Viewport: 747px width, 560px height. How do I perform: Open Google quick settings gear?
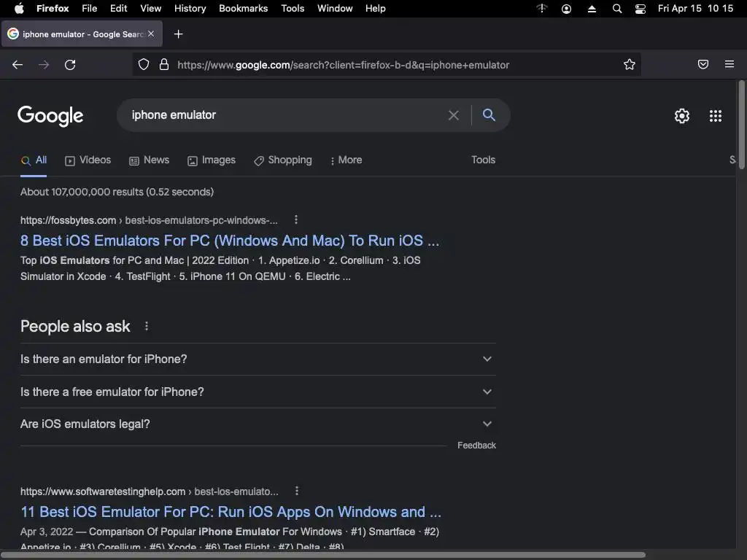(x=682, y=116)
